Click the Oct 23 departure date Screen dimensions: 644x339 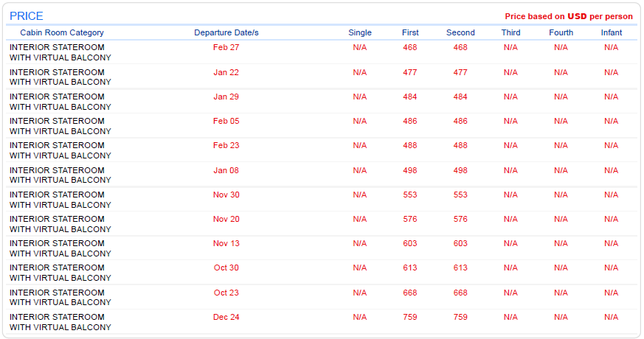click(226, 293)
